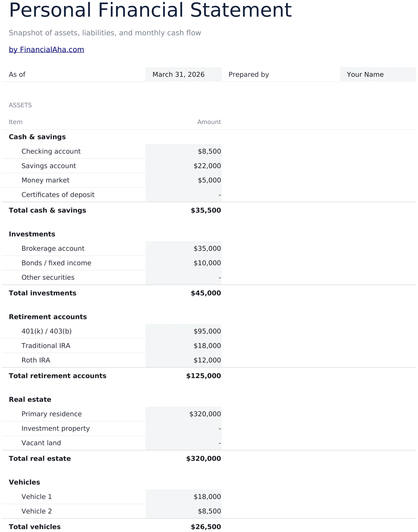418x532 pixels.
Task: Click the Traditional IRA row label
Action: pyautogui.click(x=46, y=346)
